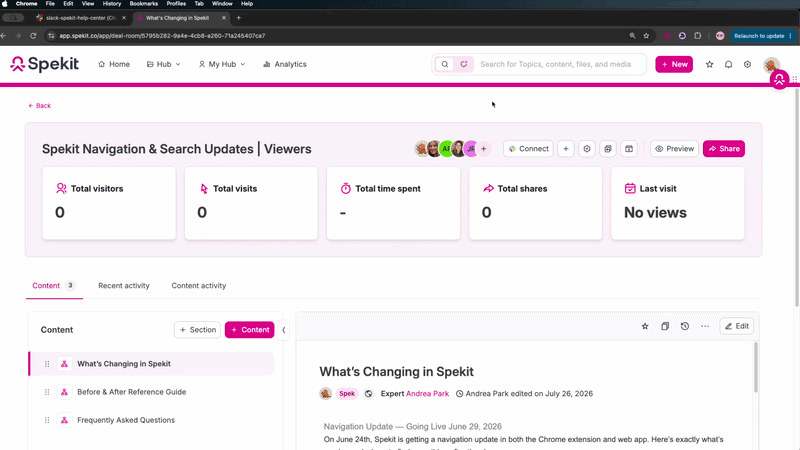This screenshot has height=450, width=800.
Task: Open notifications bell
Action: (x=729, y=64)
